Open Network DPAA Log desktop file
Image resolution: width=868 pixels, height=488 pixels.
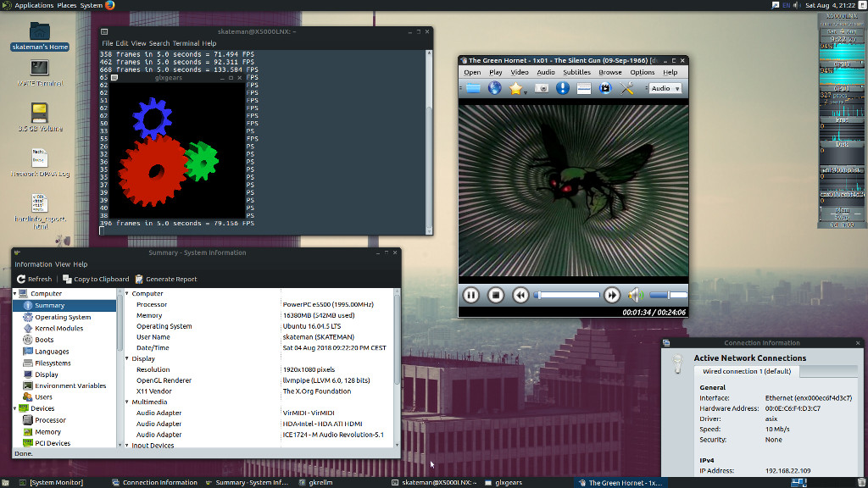40,163
